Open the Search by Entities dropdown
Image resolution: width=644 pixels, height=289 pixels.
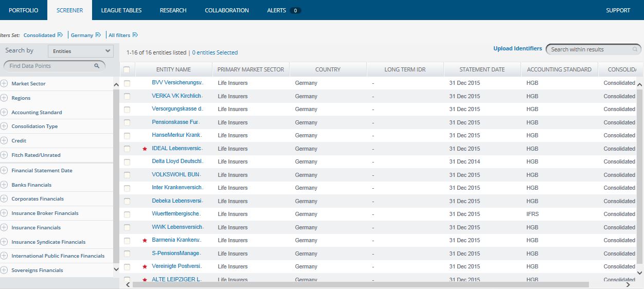click(81, 51)
